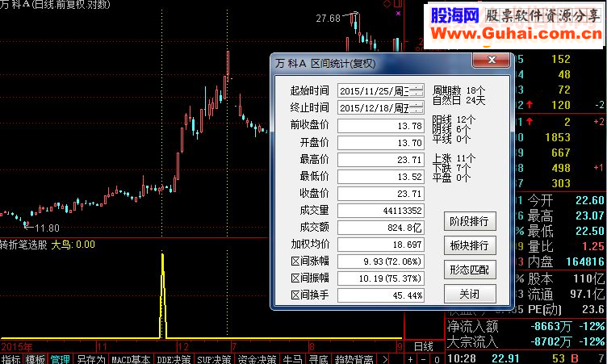The width and height of the screenshot is (607, 364).
Task: Close the 区间统计 dialog with the X button
Action: [492, 60]
